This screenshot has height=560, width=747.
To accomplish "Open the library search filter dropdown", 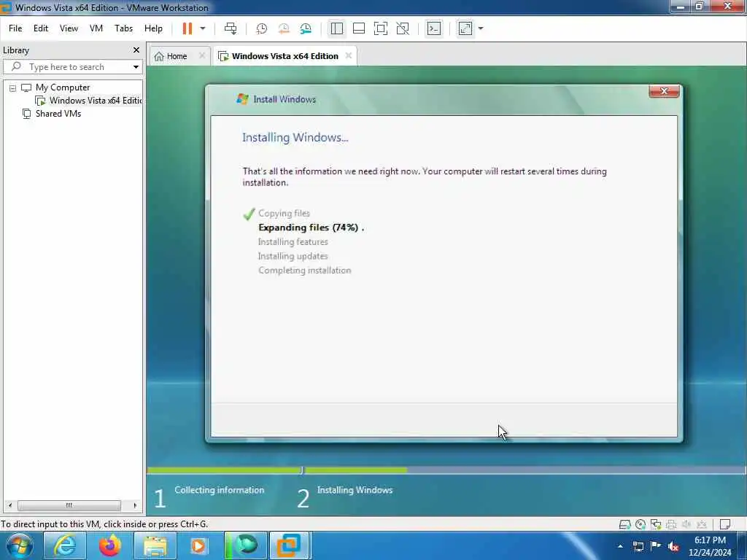I will pos(136,67).
